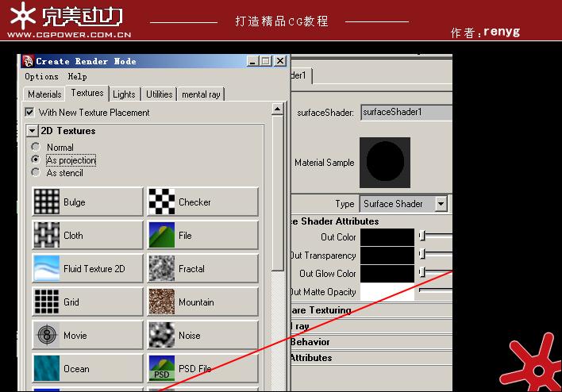Expand the Node Behavior section
This screenshot has height=392, width=562.
[x=371, y=342]
